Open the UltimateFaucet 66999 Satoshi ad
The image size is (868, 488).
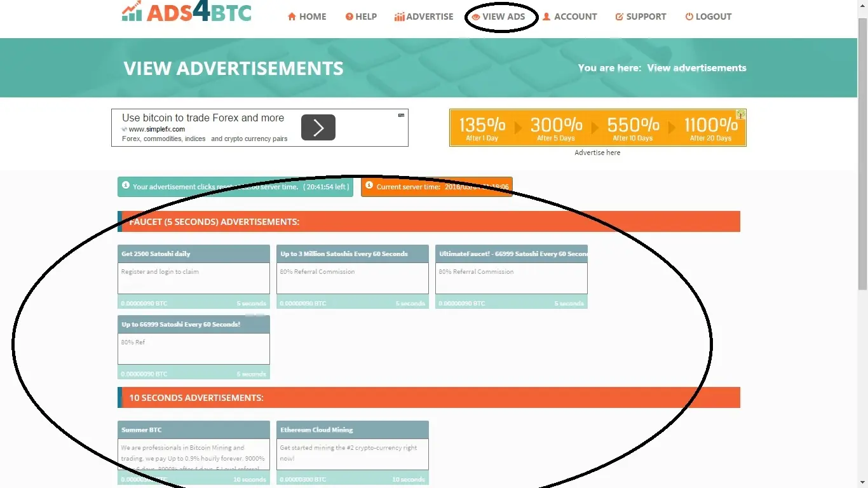point(512,277)
